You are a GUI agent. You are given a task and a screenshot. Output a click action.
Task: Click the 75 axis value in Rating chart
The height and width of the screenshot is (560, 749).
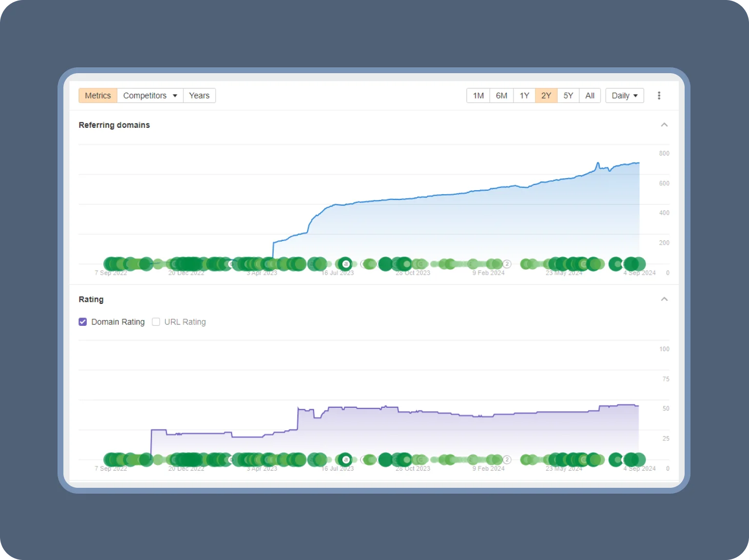pos(666,379)
